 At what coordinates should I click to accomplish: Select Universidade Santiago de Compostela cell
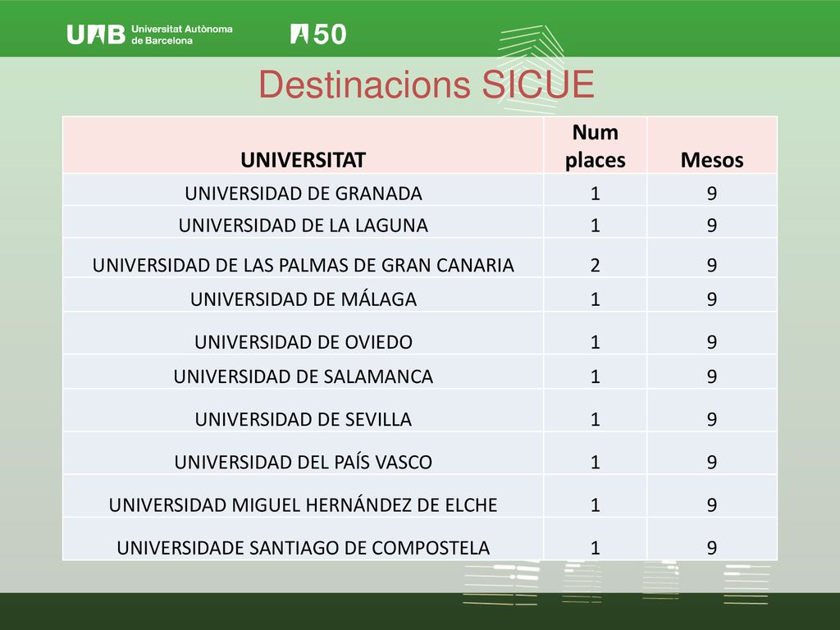point(304,547)
